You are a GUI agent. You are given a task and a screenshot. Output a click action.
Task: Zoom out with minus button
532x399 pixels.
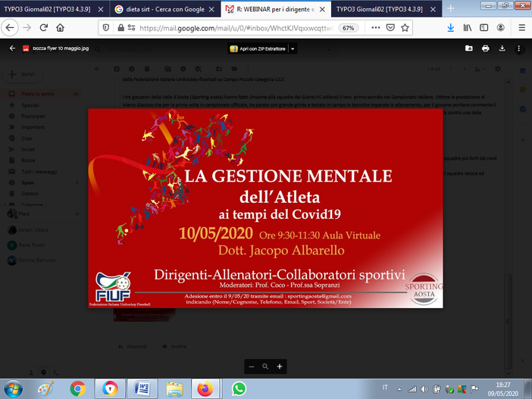point(252,366)
